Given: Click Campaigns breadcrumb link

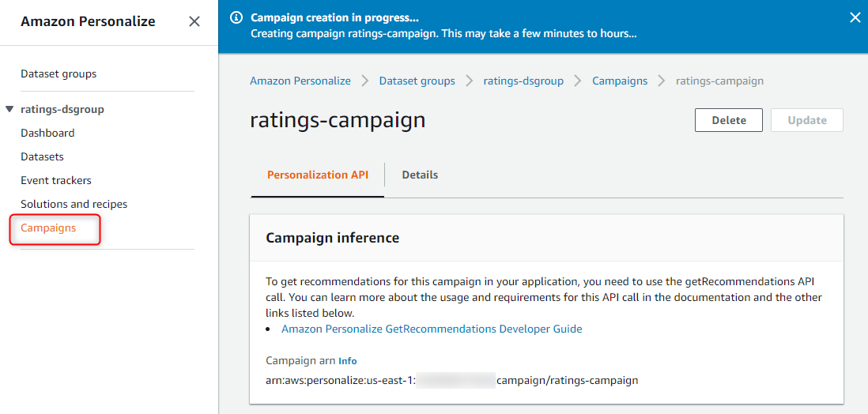Looking at the screenshot, I should 620,81.
